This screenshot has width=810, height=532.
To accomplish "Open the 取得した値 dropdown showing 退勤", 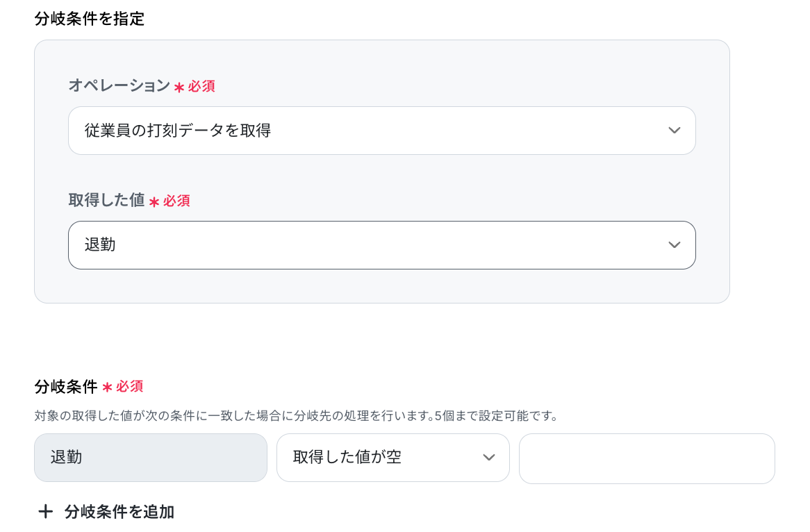I will (382, 245).
